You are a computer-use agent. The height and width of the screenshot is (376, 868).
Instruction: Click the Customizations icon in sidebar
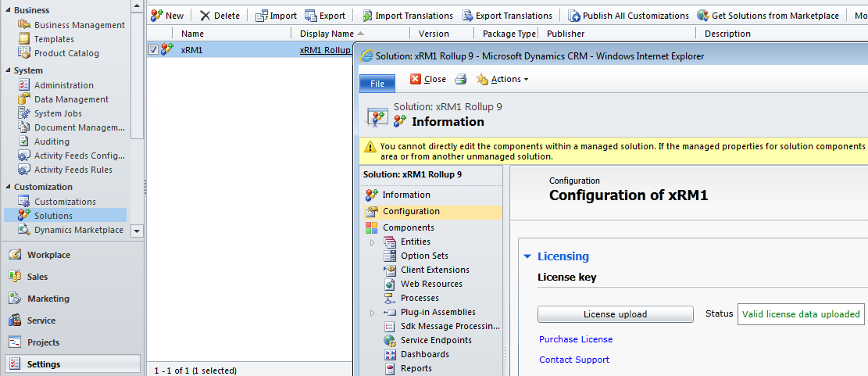coord(23,202)
